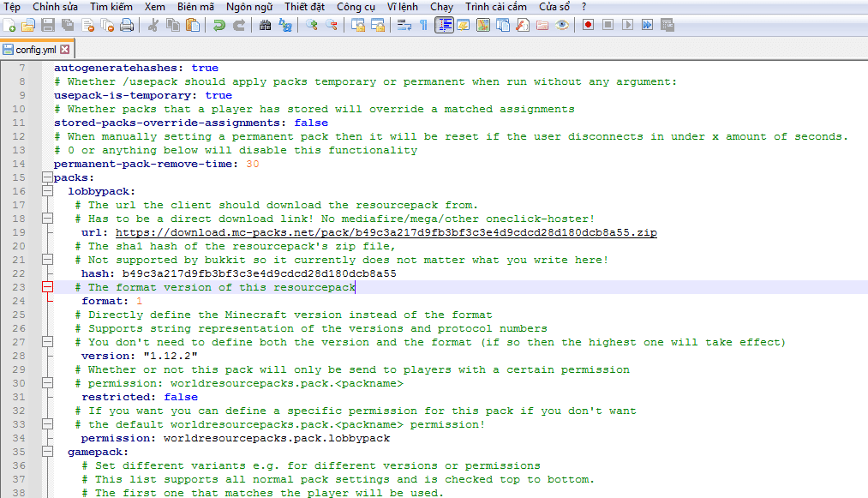
Task: Stop macro recording with square button
Action: point(608,26)
